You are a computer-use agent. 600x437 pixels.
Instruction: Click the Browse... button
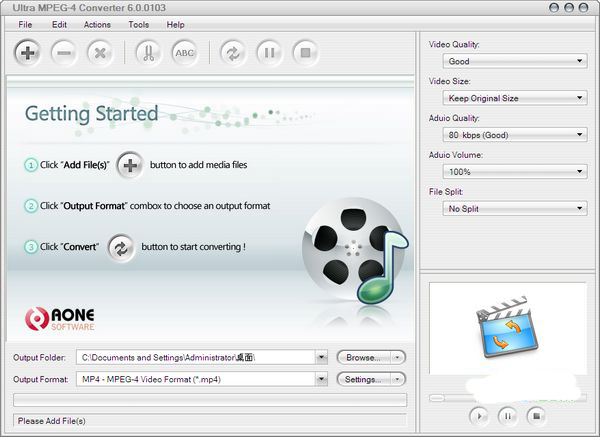(x=364, y=357)
